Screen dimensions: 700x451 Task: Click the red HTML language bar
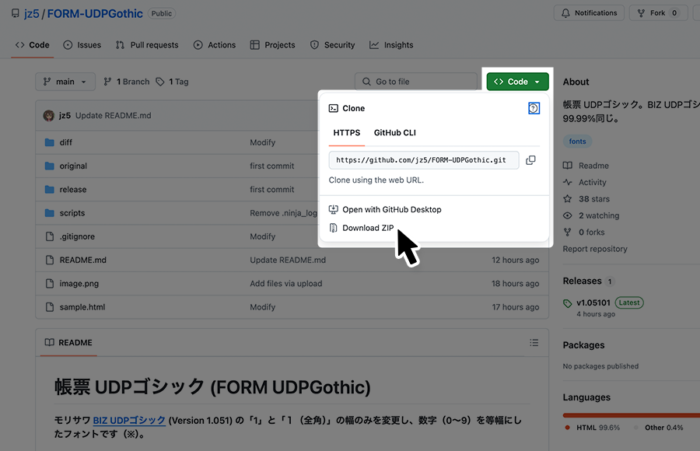coord(631,415)
